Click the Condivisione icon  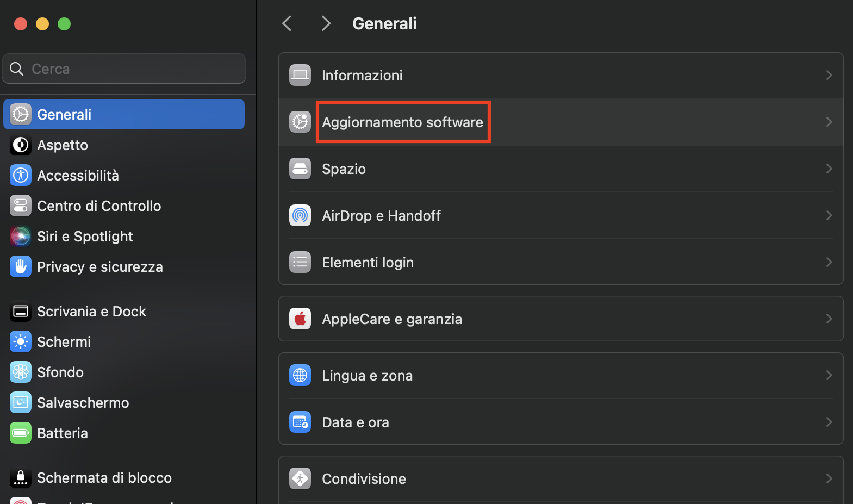pos(300,478)
